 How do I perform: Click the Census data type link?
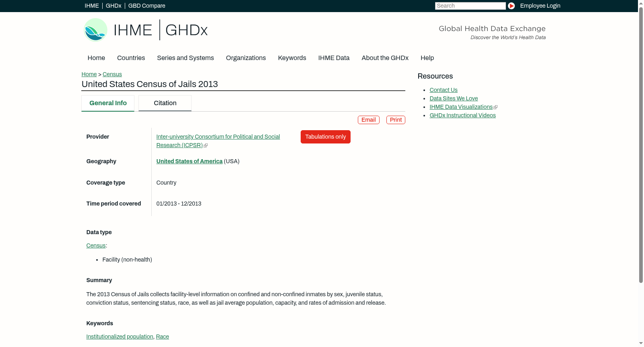tap(96, 245)
